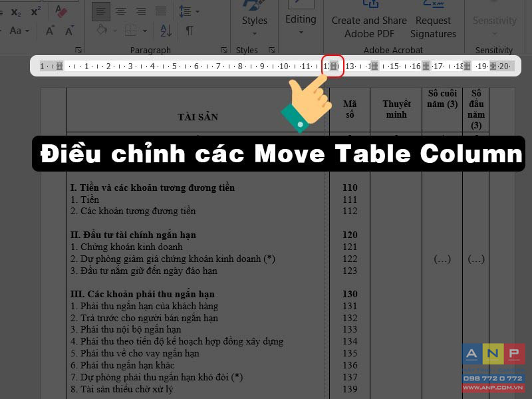
Task: Align text right
Action: [141, 11]
